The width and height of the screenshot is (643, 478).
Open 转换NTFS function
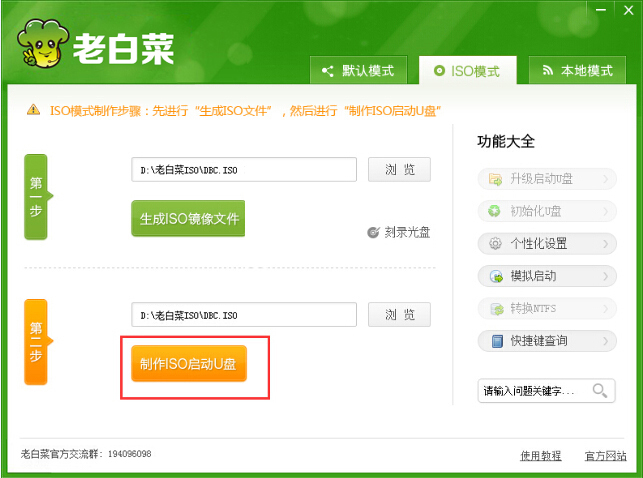(x=547, y=308)
